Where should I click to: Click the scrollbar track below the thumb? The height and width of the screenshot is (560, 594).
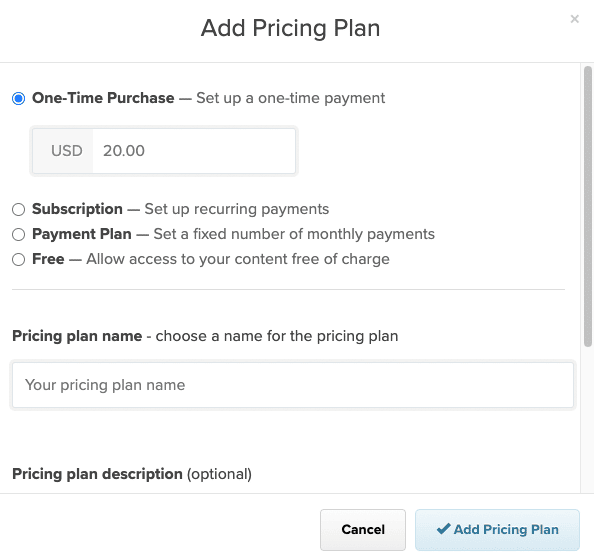tap(588, 419)
